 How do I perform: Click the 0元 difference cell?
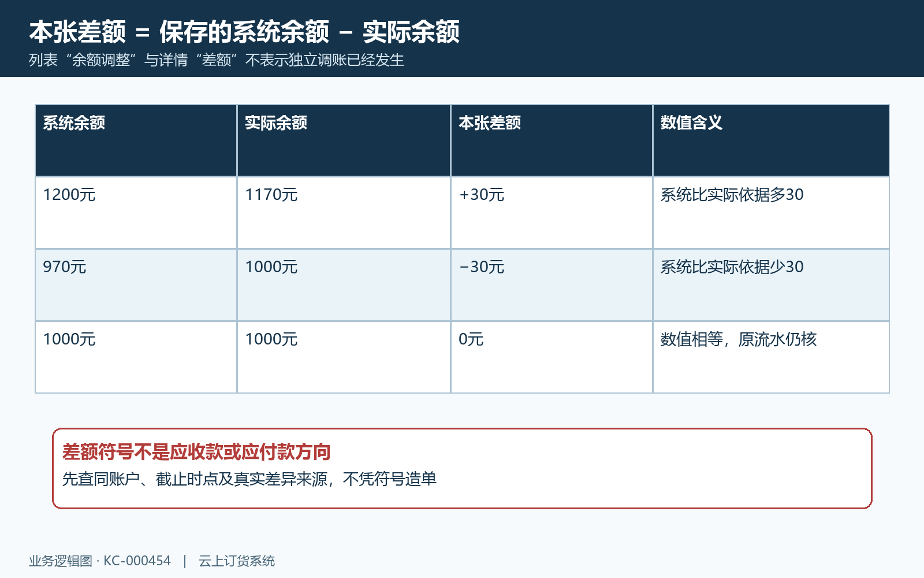tap(552, 357)
